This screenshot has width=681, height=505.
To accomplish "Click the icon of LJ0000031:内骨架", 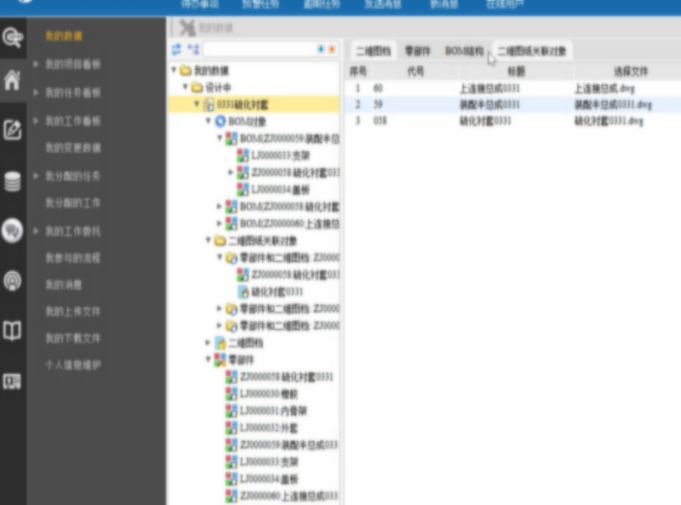I will point(231,411).
